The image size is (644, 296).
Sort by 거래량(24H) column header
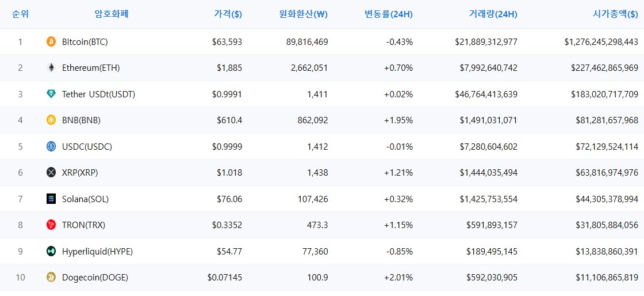point(493,14)
